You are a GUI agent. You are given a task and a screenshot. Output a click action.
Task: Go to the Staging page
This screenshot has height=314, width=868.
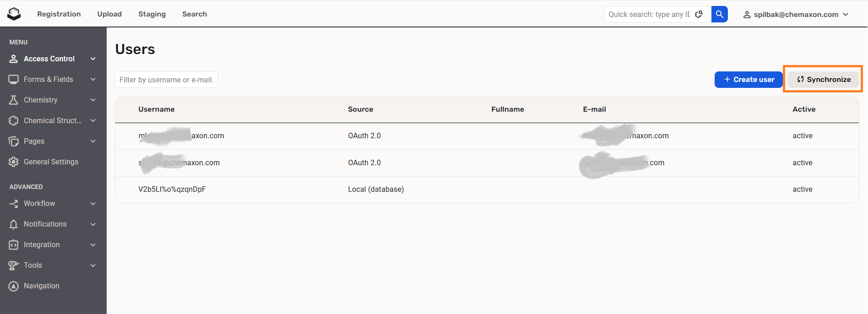pos(152,14)
